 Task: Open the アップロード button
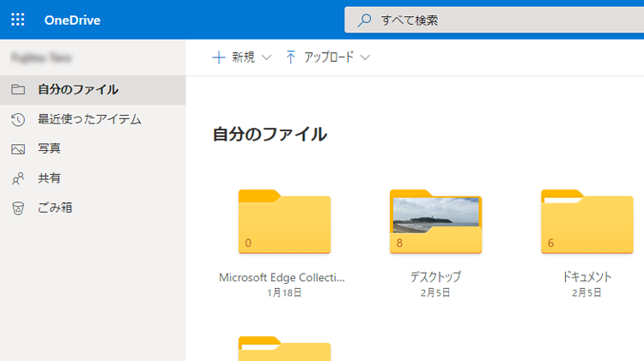pyautogui.click(x=328, y=57)
